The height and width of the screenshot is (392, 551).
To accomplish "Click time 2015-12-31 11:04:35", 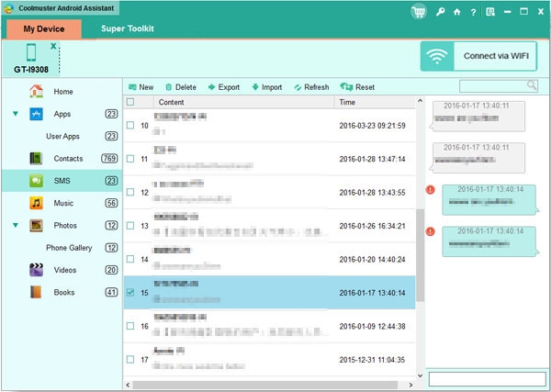I will click(372, 360).
